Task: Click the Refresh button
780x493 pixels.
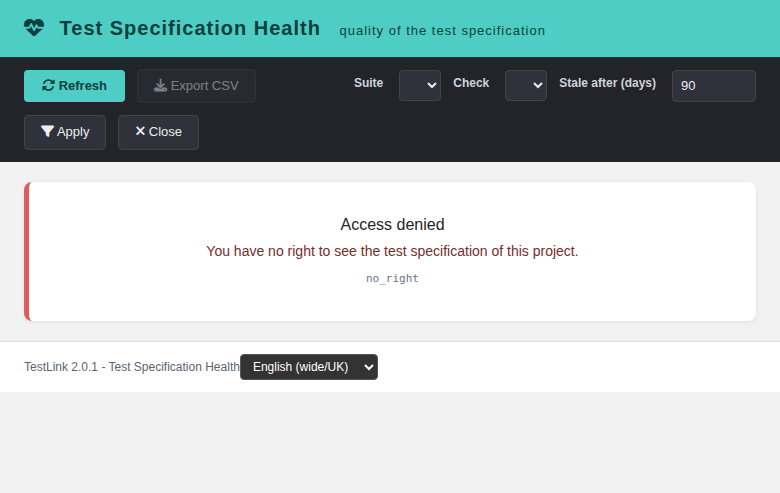Action: [75, 86]
